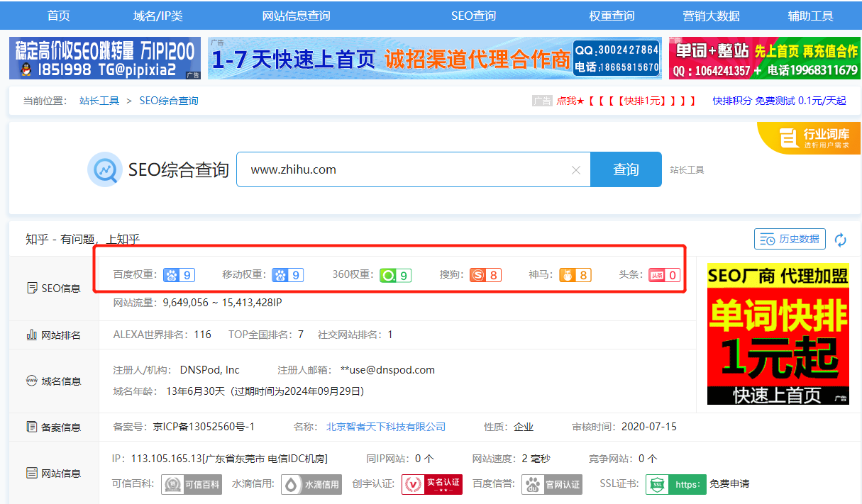
Task: Open the 域名/IP类 menu
Action: pyautogui.click(x=157, y=16)
